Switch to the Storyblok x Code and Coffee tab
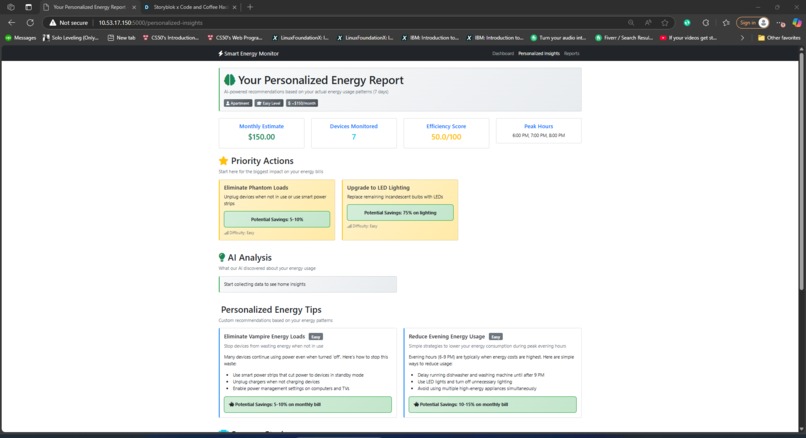The width and height of the screenshot is (806, 438). (x=190, y=7)
